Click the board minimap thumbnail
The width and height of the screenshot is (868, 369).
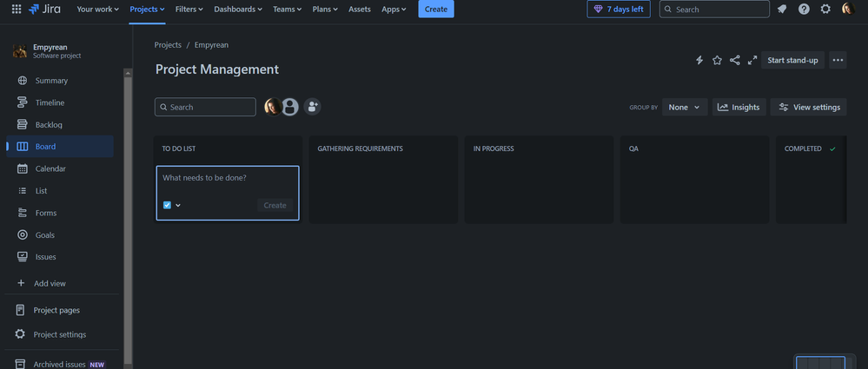[x=821, y=362]
